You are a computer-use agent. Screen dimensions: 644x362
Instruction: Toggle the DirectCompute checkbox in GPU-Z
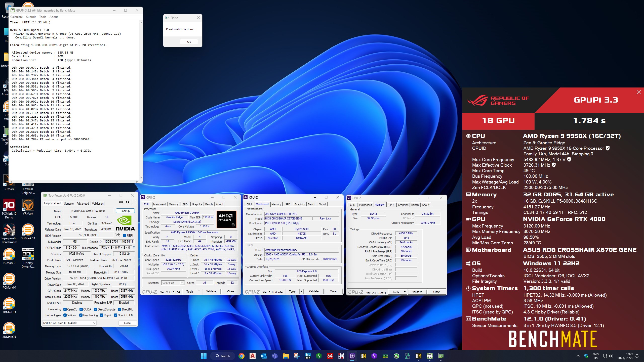(x=96, y=309)
